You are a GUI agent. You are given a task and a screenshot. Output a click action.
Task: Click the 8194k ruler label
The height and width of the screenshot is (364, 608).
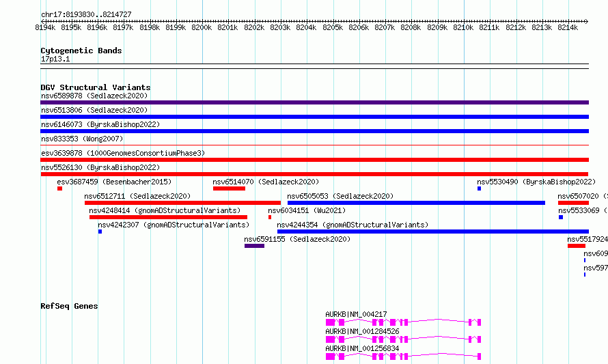pos(45,27)
